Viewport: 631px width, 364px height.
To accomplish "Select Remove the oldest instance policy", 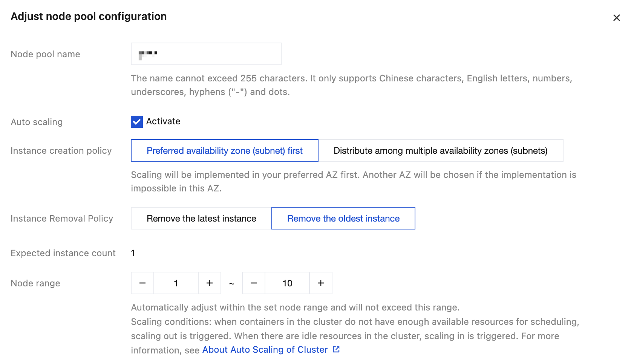I will point(343,219).
